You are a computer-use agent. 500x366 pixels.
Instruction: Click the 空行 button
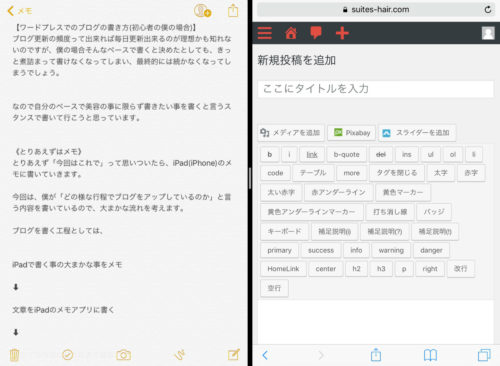point(274,288)
